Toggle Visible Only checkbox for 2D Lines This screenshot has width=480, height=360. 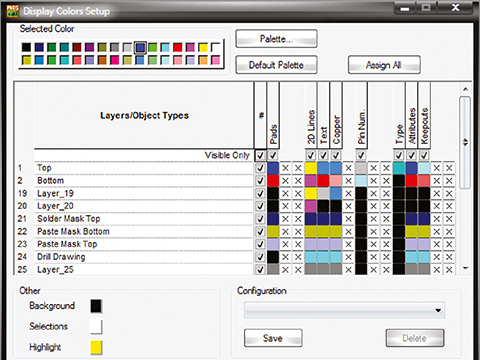tap(311, 155)
